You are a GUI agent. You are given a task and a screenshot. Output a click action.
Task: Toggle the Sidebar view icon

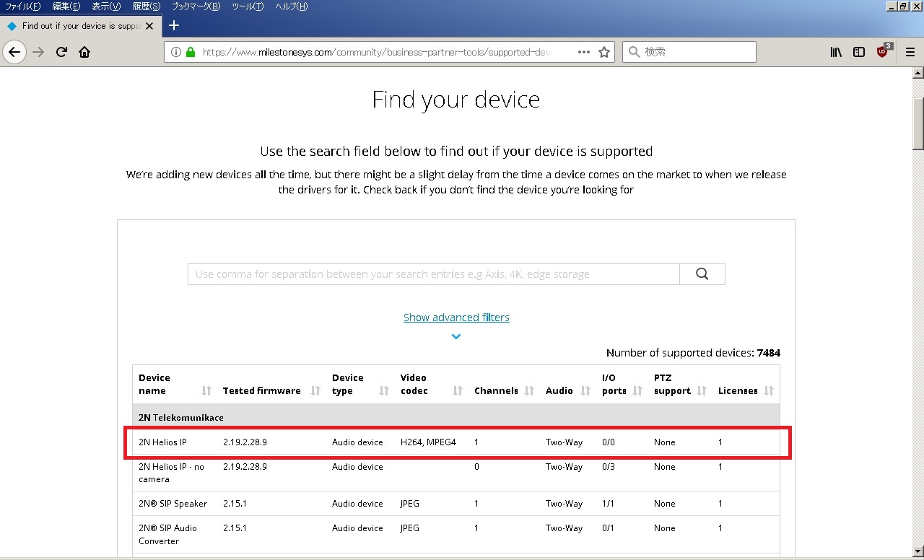(x=859, y=52)
